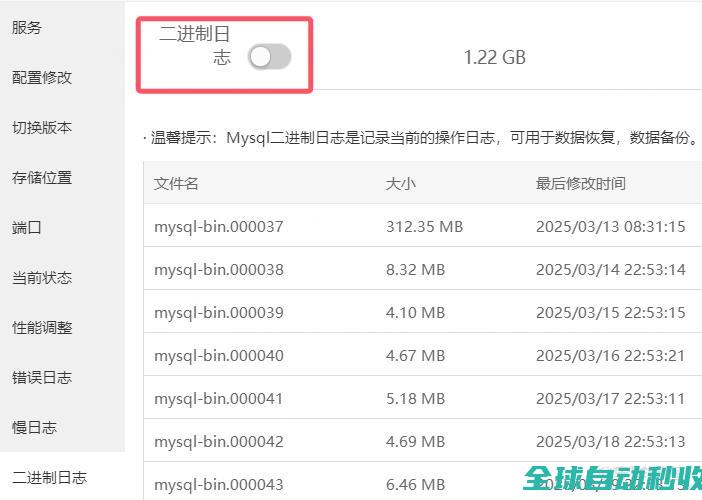Screen dimensions: 702x500
Task: Click the 大小 column header
Action: tap(400, 184)
